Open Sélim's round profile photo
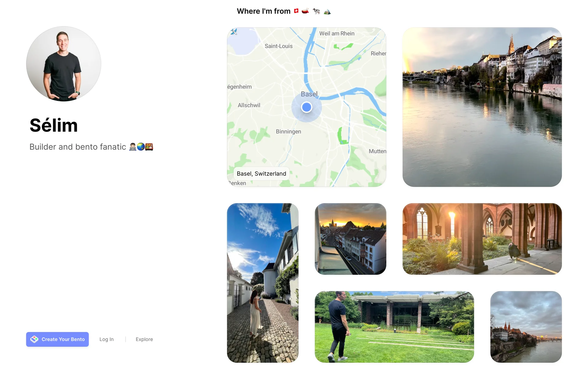 tap(64, 64)
